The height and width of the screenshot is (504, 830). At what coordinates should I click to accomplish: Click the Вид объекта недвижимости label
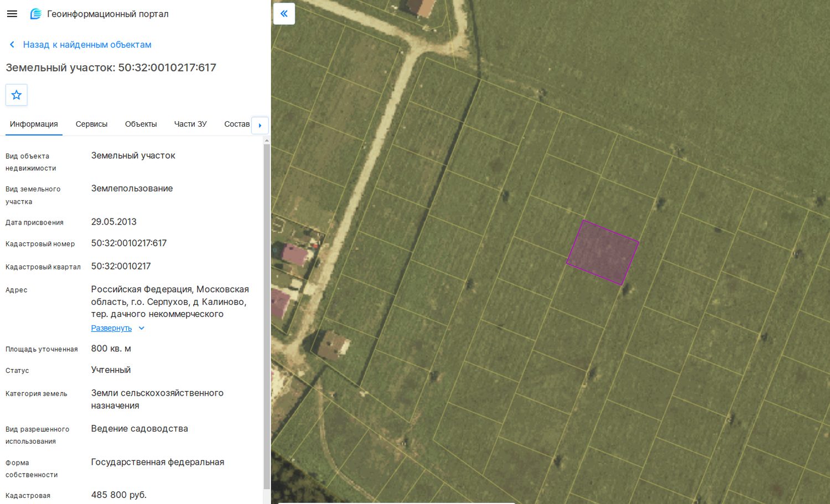[x=31, y=162]
